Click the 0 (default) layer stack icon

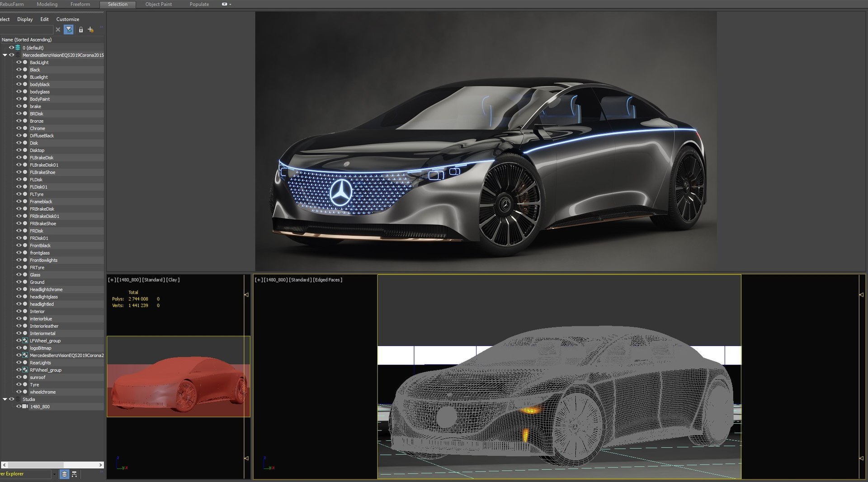coord(18,47)
